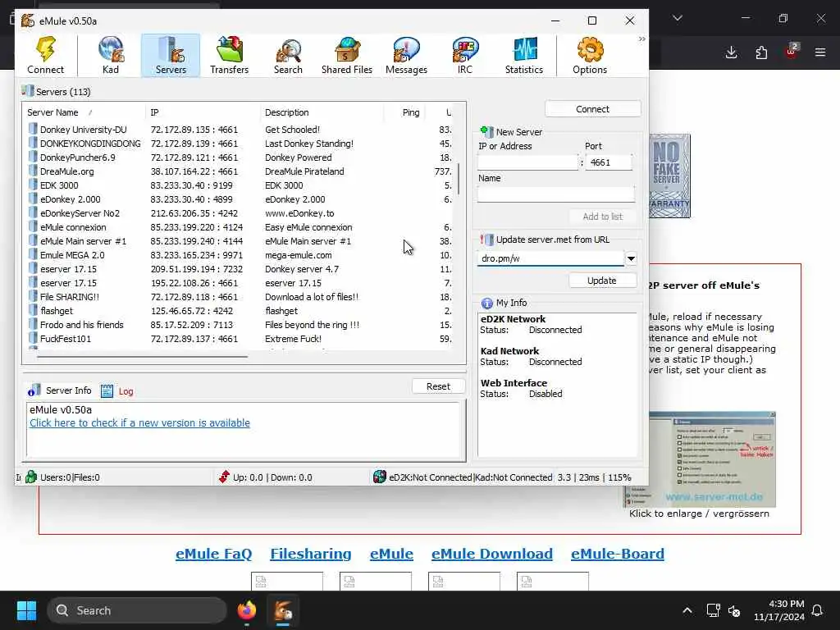The height and width of the screenshot is (630, 840).
Task: Click the taskbar Search box
Action: point(137,610)
